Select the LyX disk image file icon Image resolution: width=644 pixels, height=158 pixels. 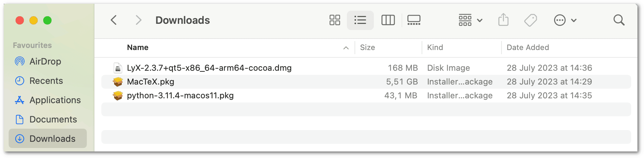(118, 68)
